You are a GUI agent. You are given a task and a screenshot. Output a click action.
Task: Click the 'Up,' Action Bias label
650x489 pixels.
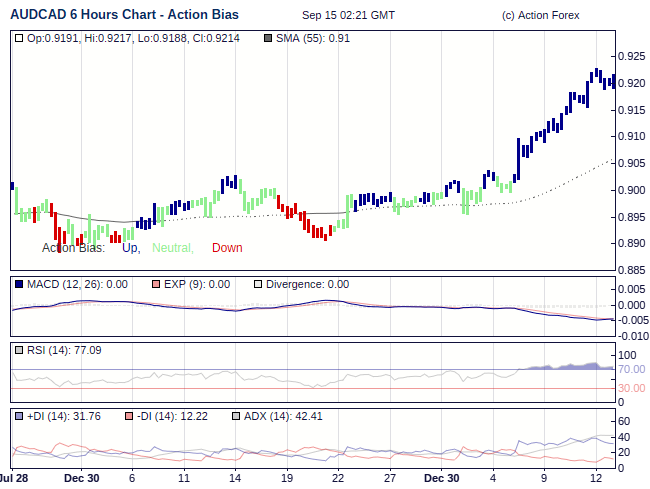click(131, 248)
